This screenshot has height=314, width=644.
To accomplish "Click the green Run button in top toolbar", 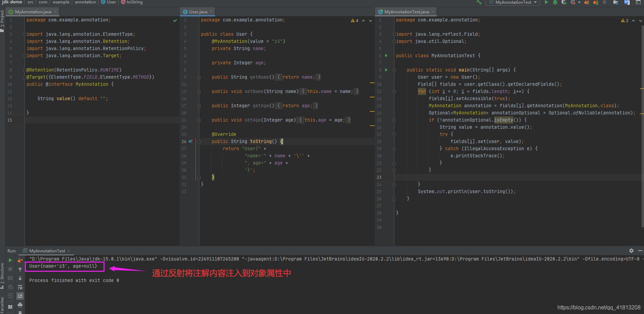I will (x=546, y=2).
